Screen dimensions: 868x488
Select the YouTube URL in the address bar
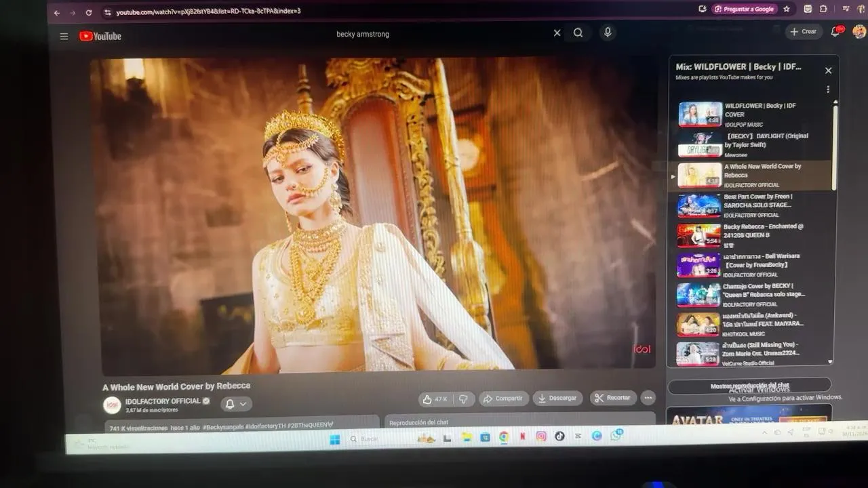click(x=208, y=12)
